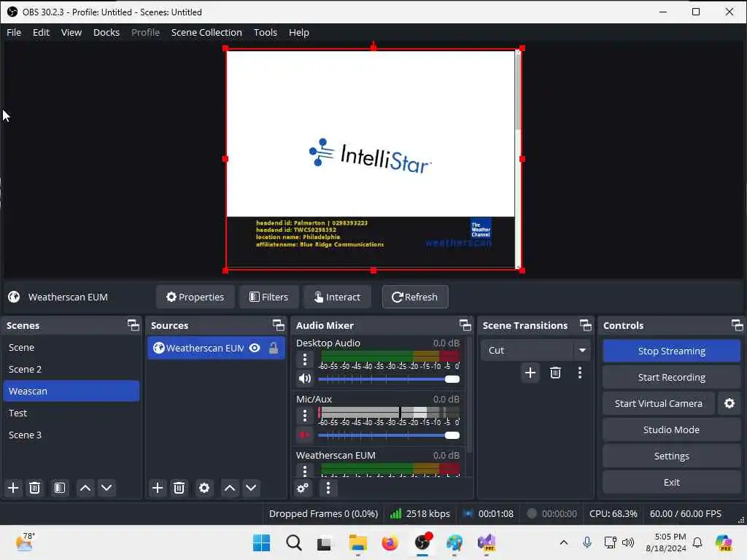The image size is (747, 560).
Task: Open source properties gear in Sources panel
Action: coord(204,488)
